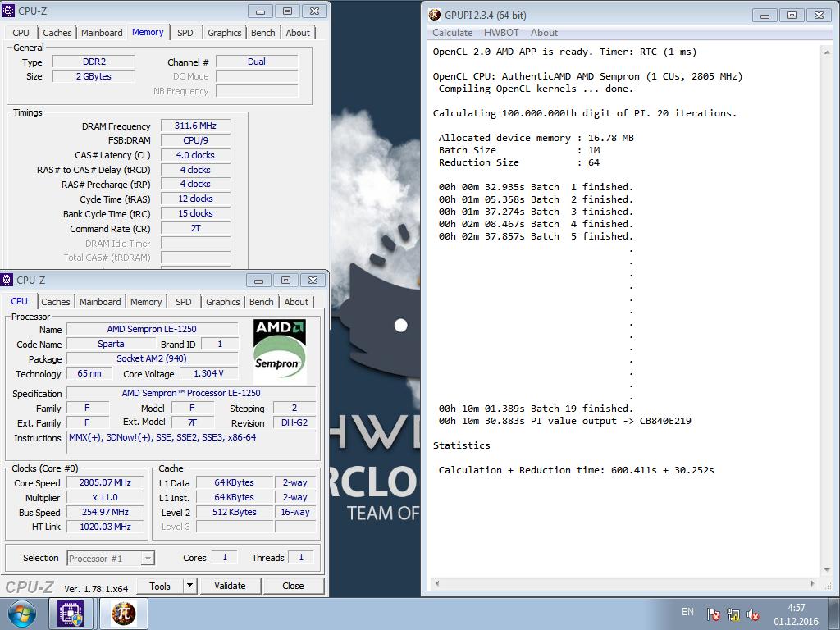Click AMD Sempron logo in CPU-Z
The width and height of the screenshot is (840, 630).
click(279, 351)
